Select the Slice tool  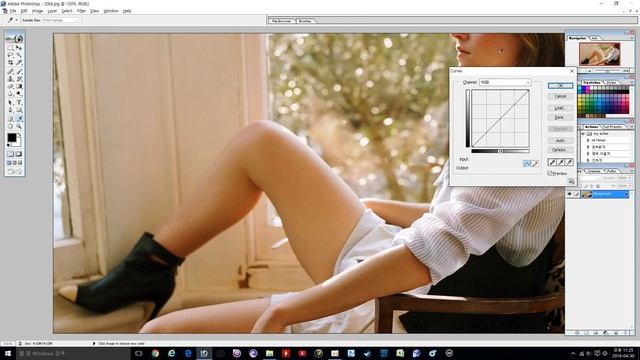click(19, 63)
